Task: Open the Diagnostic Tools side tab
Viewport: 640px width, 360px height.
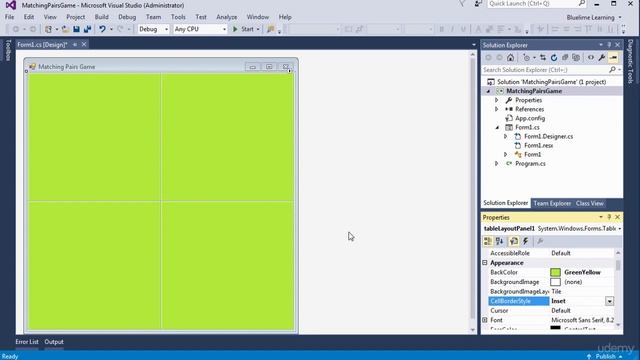Action: pyautogui.click(x=631, y=62)
